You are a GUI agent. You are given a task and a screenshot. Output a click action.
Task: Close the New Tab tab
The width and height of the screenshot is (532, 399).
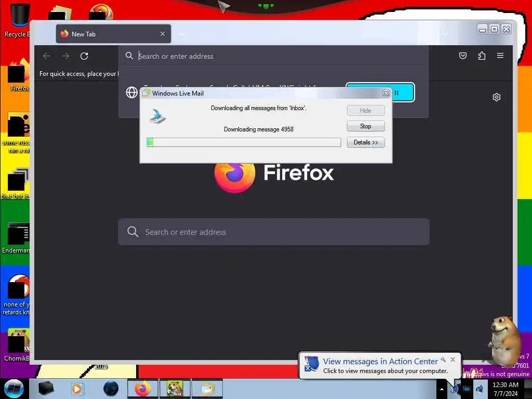[x=163, y=34]
